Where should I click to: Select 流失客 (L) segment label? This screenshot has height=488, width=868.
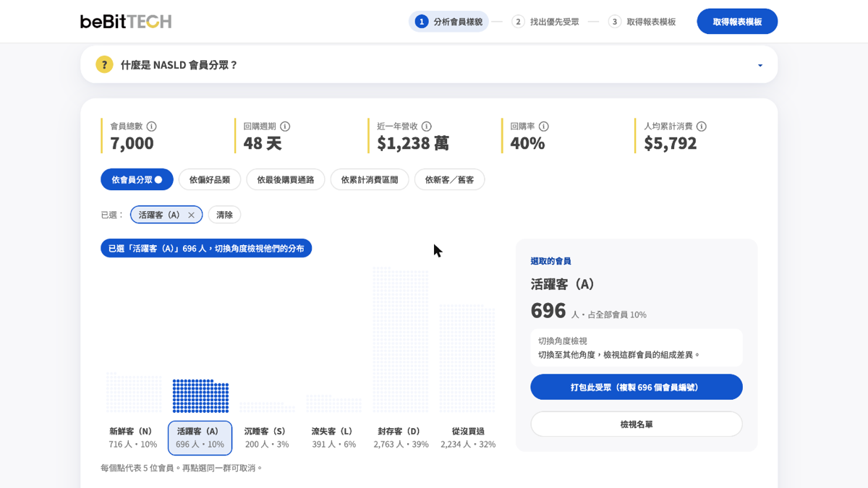pos(333,437)
